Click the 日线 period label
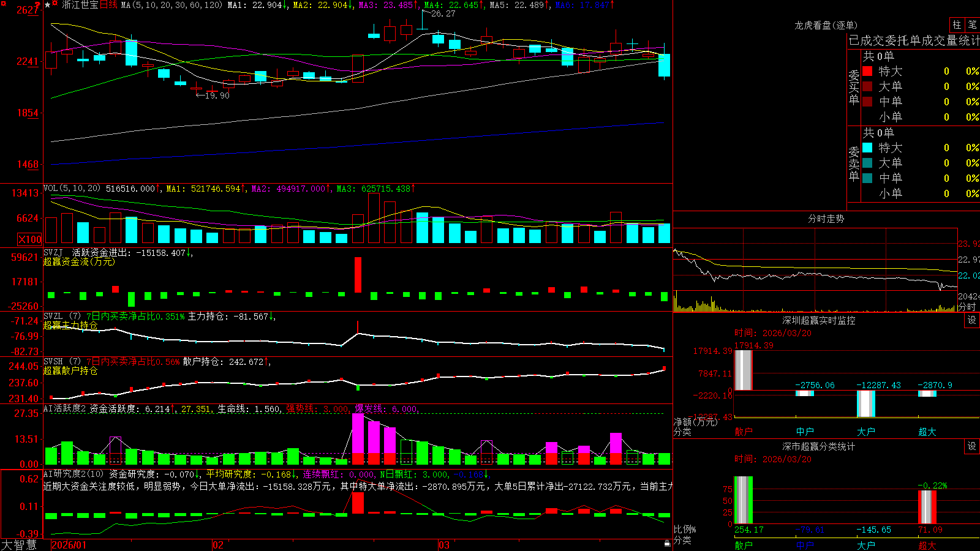The width and height of the screenshot is (980, 551). 108,5
